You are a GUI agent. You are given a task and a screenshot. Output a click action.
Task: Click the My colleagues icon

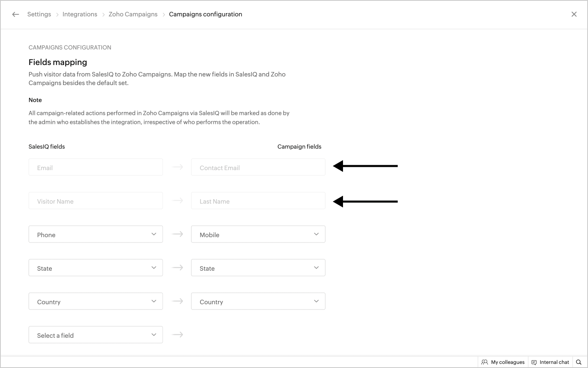pos(485,362)
